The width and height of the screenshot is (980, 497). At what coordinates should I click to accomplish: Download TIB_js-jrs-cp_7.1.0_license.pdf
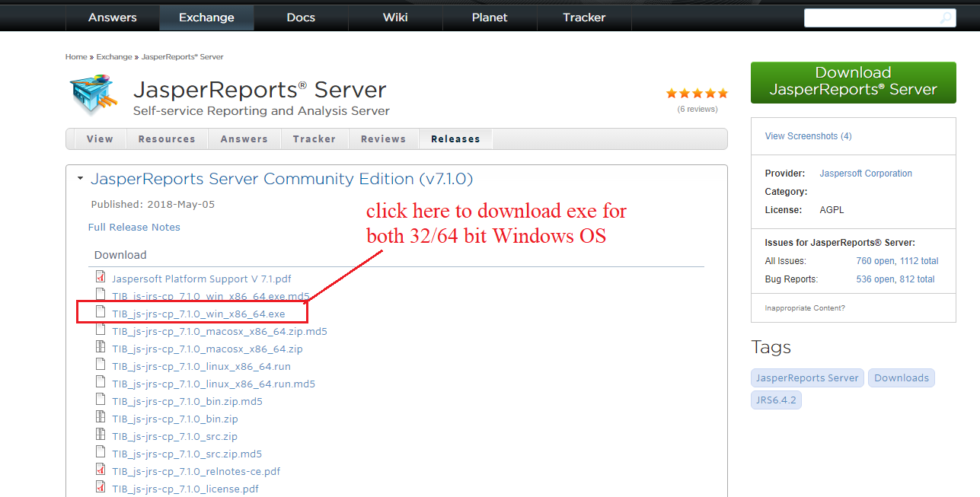pos(185,489)
